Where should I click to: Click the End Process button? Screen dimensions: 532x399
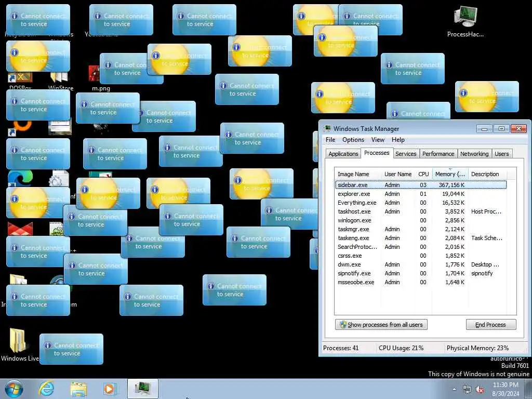coord(490,325)
